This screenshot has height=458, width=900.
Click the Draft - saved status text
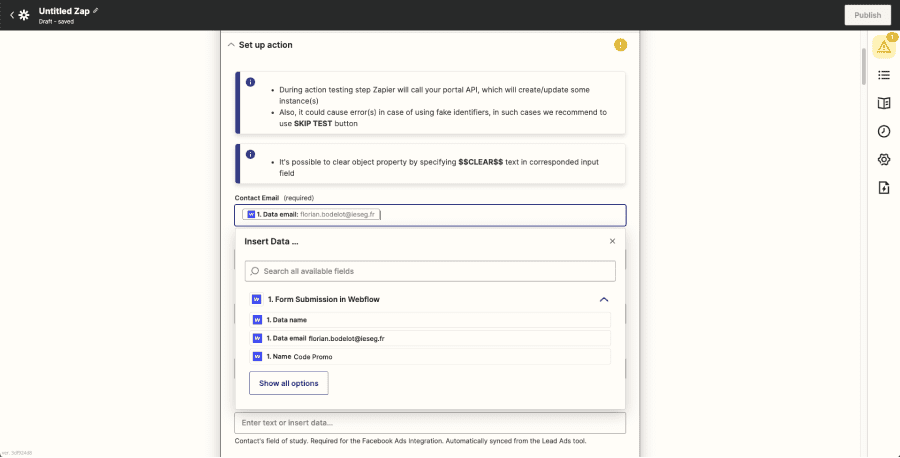point(56,22)
